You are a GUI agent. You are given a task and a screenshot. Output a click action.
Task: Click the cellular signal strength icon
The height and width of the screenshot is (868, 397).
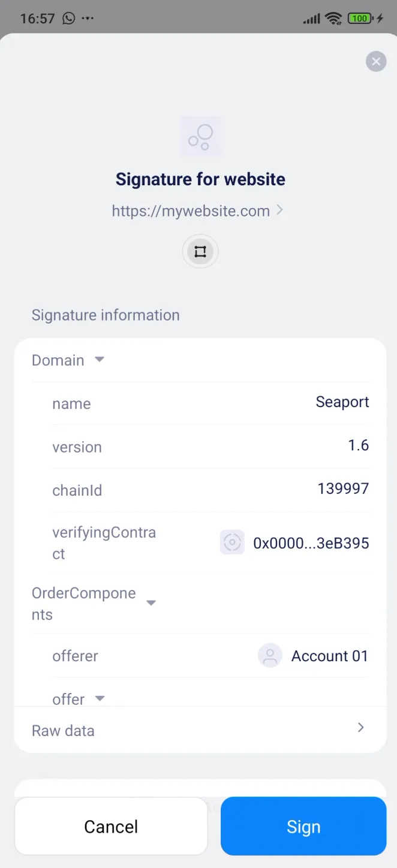tap(311, 18)
